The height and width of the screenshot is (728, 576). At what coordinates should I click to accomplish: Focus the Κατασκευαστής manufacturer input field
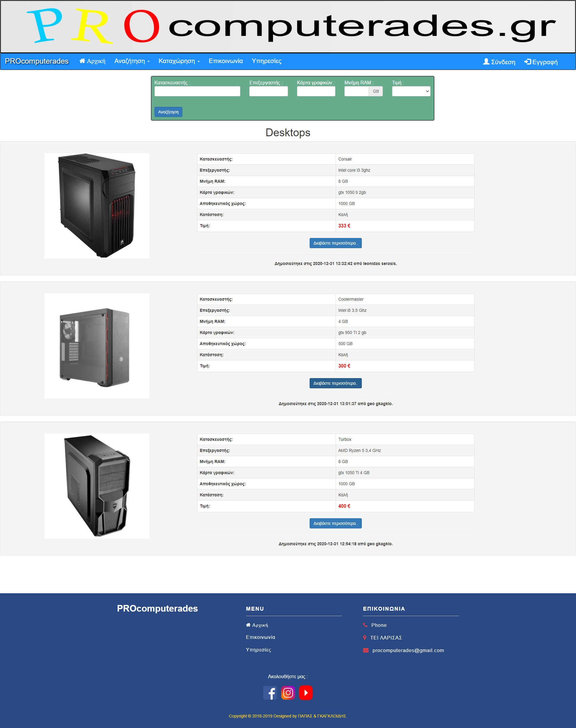coord(197,91)
